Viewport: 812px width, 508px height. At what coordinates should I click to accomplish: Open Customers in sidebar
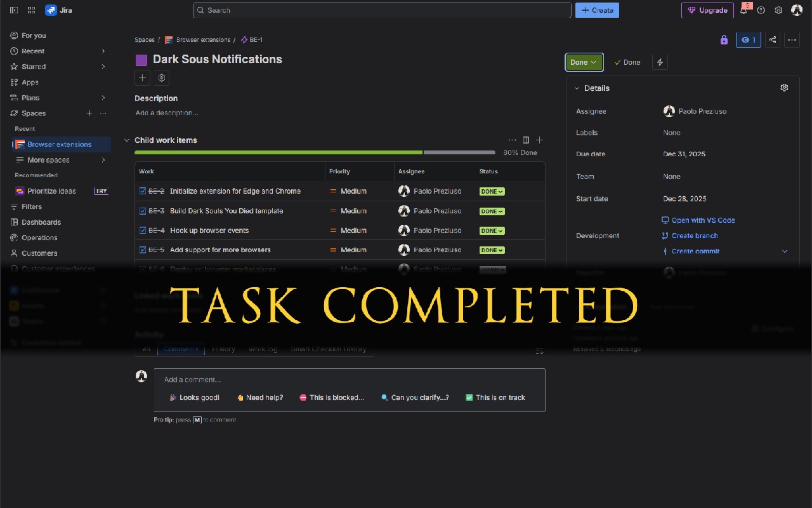pyautogui.click(x=58, y=253)
